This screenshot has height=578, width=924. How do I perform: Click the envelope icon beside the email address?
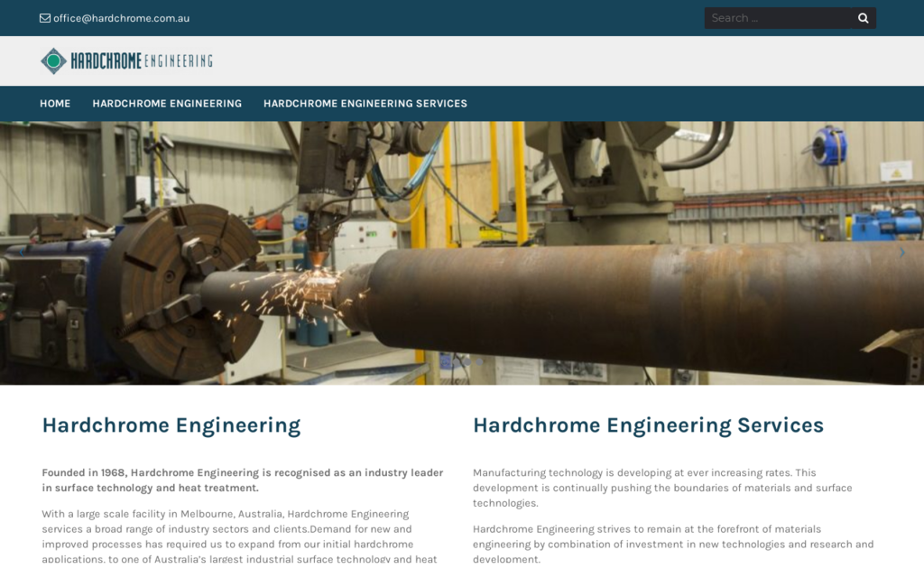coord(42,17)
